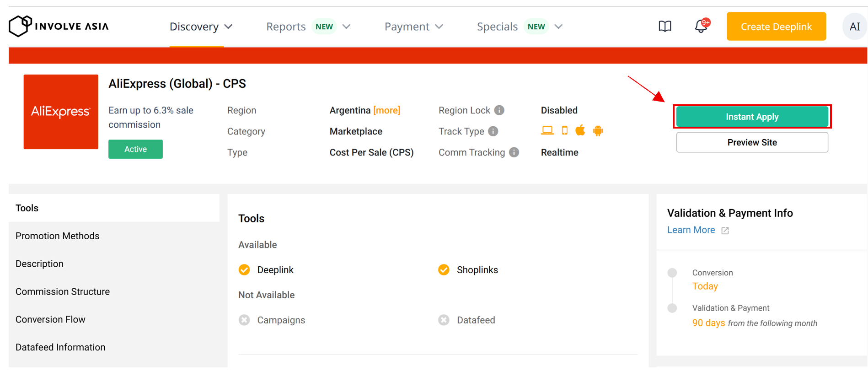Click the mobile phone track type icon
Screen dimensions: 868x382
tap(565, 131)
